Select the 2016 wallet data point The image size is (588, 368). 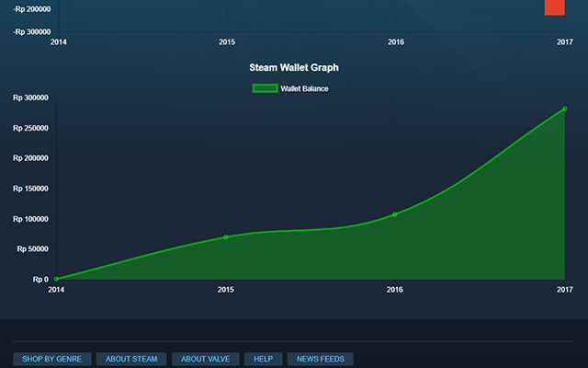click(x=394, y=214)
